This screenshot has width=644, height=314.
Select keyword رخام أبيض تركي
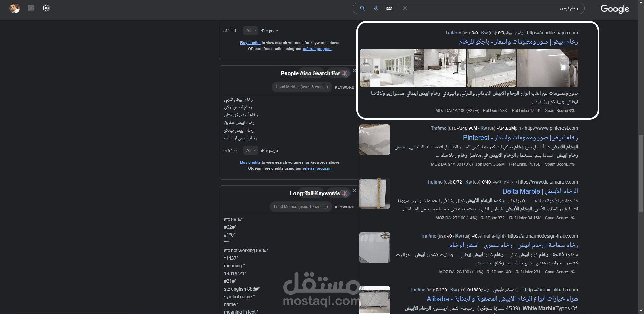click(x=238, y=107)
